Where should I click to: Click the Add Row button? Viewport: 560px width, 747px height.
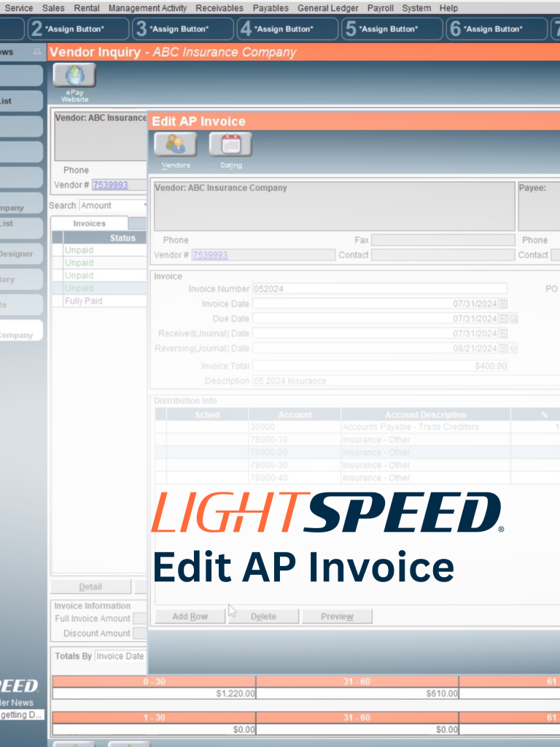(190, 616)
